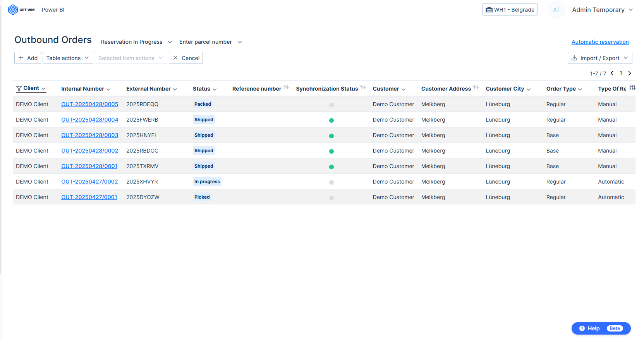
Task: Open order OUT-20250428/0005
Action: click(x=90, y=104)
